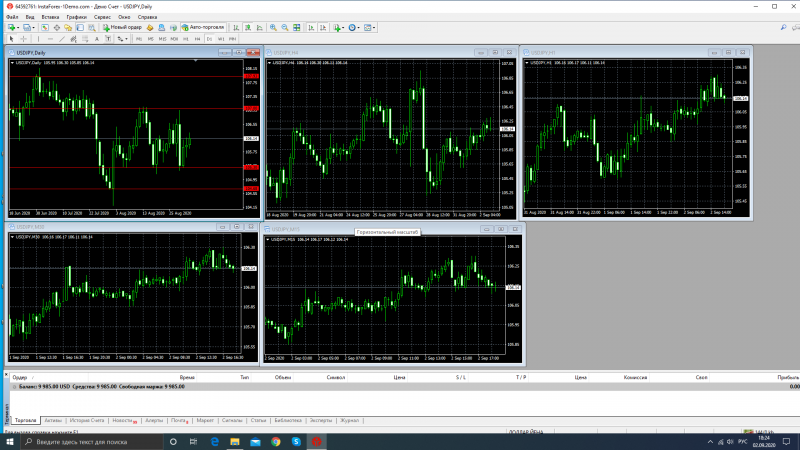The width and height of the screenshot is (800, 450).
Task: Tile chart windows icon
Action: click(296, 28)
